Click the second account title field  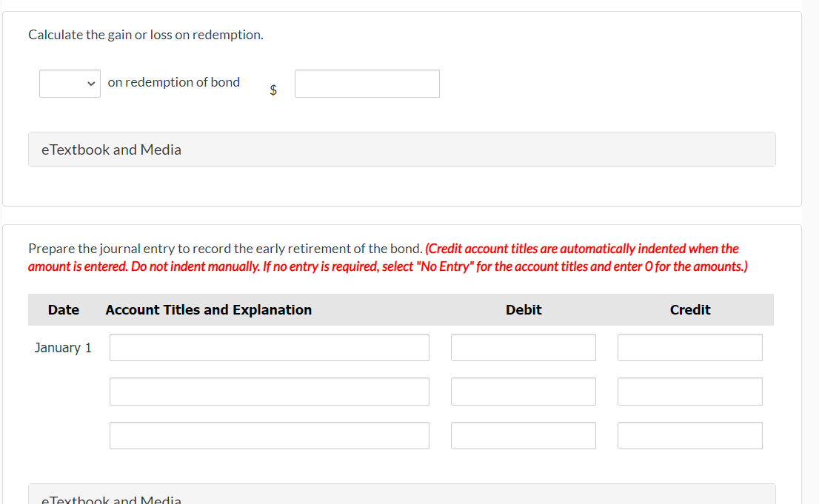click(x=270, y=392)
